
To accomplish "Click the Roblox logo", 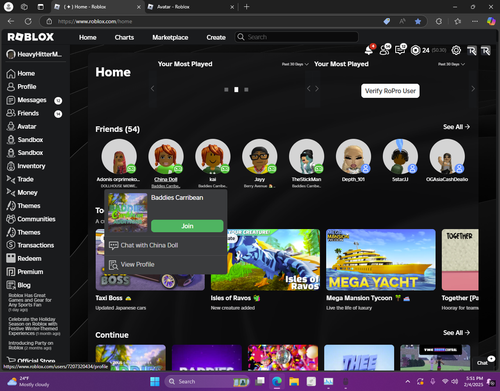I will point(31,37).
